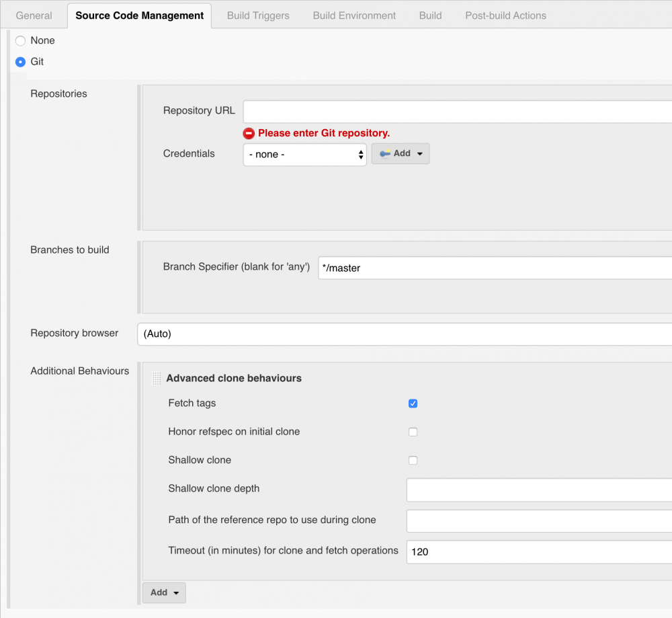Open the Credentials dropdown

point(304,154)
